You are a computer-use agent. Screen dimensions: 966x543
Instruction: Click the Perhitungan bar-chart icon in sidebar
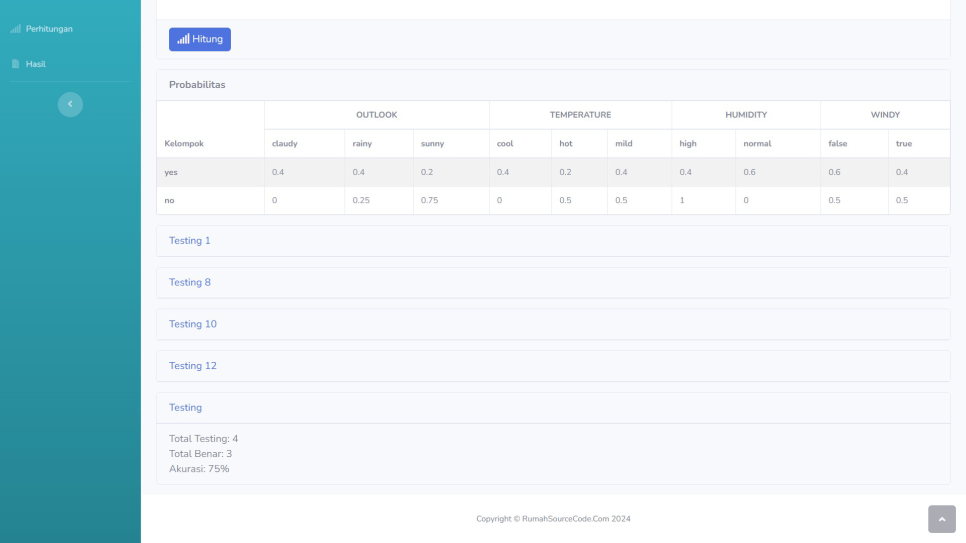click(x=15, y=29)
